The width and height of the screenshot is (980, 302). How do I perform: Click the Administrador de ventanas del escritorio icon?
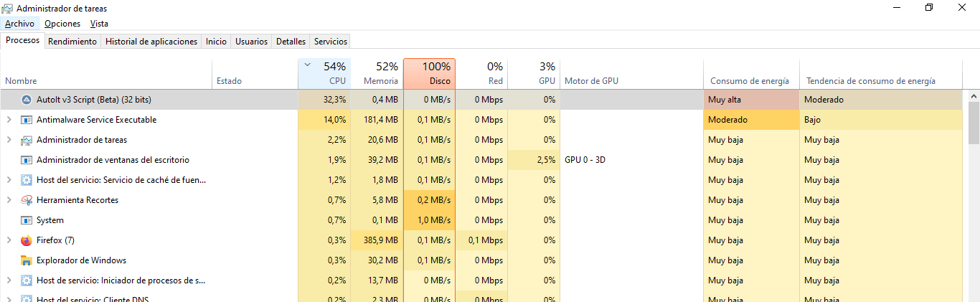pos(27,160)
